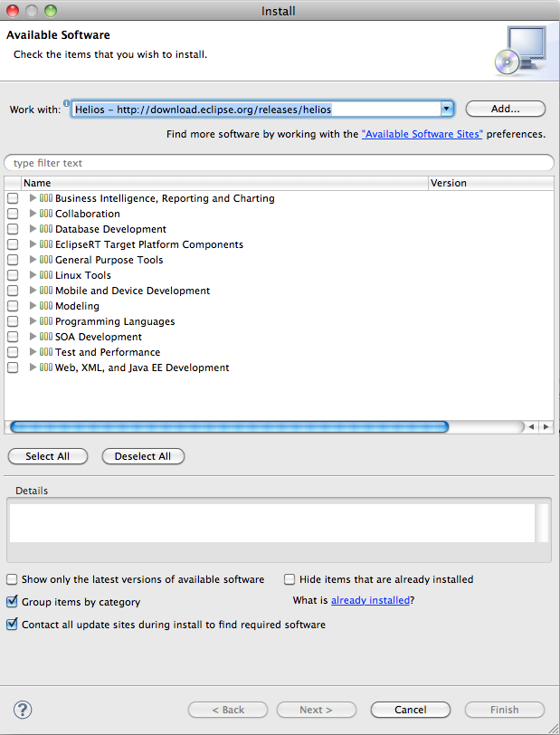Click the < Back button

pos(228,710)
